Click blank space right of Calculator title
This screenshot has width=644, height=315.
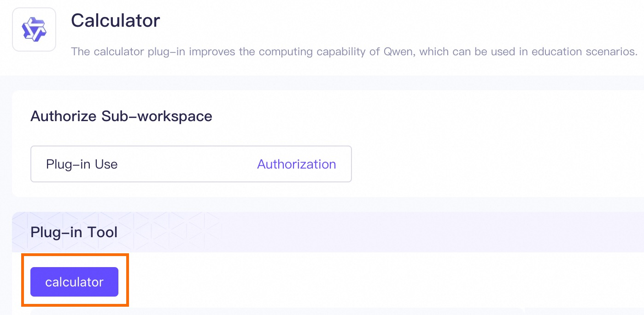click(369, 20)
